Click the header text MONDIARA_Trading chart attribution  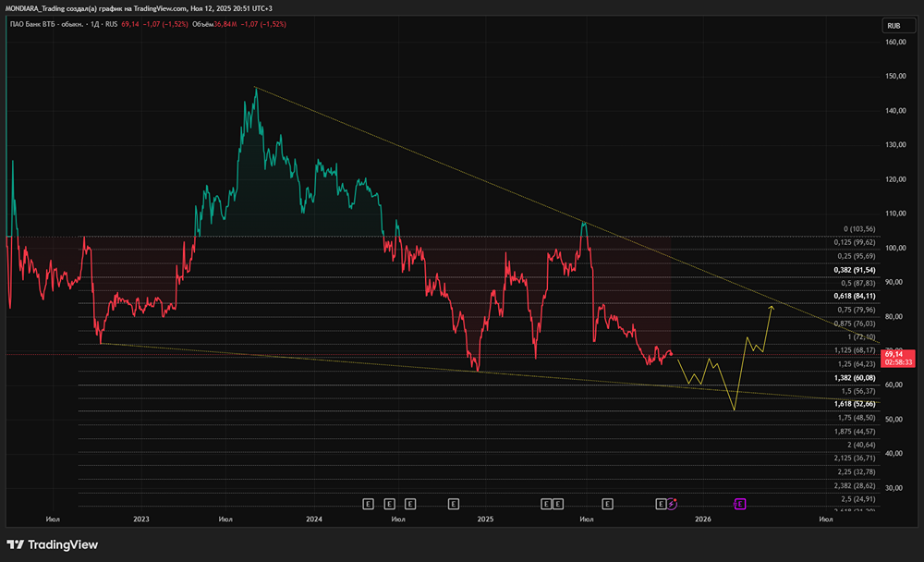pos(139,8)
